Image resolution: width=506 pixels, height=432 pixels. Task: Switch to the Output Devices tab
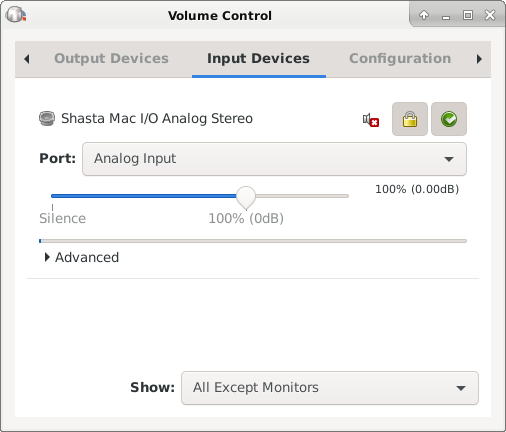(x=111, y=59)
